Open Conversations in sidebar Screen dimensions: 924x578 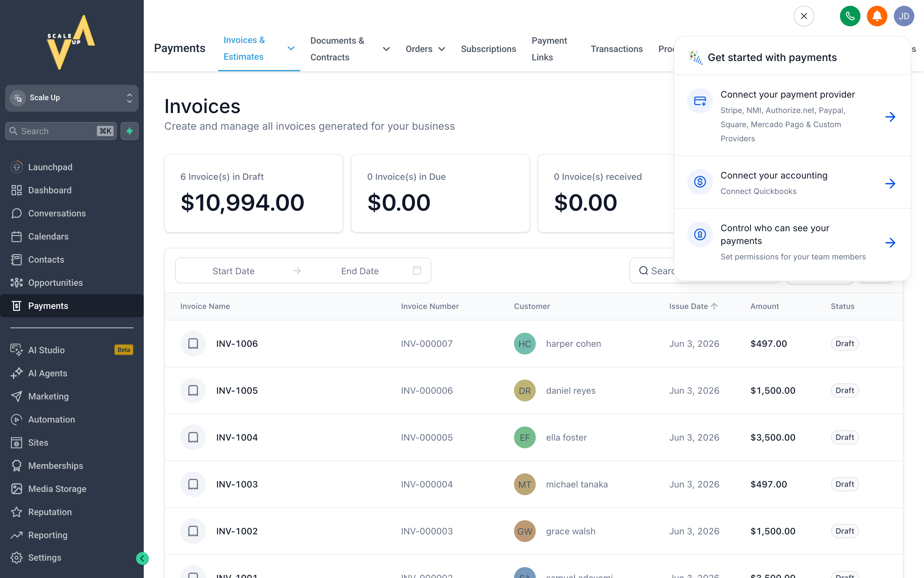[x=72, y=213]
